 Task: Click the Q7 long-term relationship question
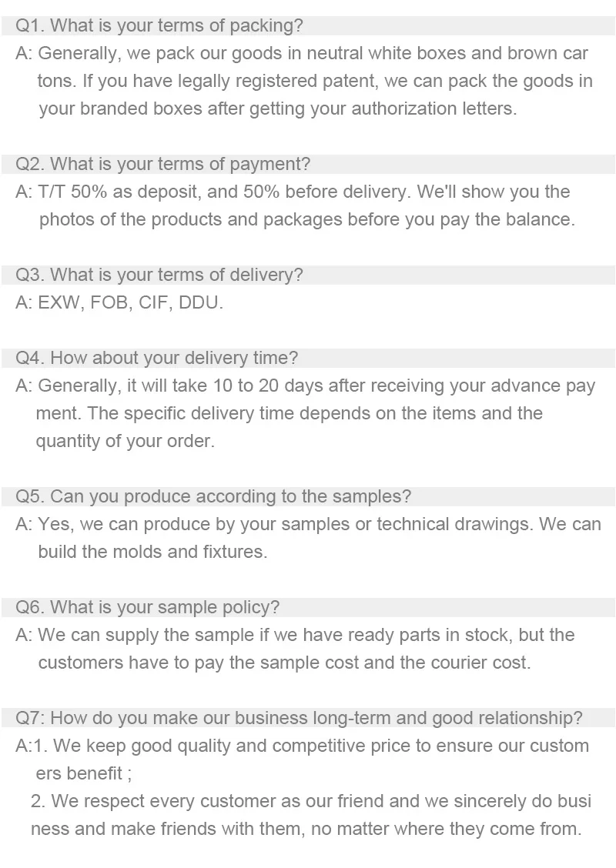point(299,718)
